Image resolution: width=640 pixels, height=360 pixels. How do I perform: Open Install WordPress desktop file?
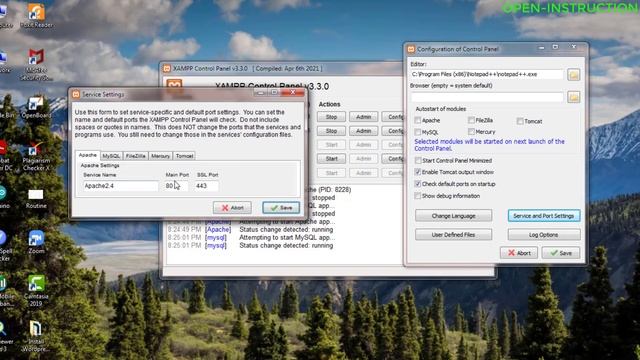[36, 337]
